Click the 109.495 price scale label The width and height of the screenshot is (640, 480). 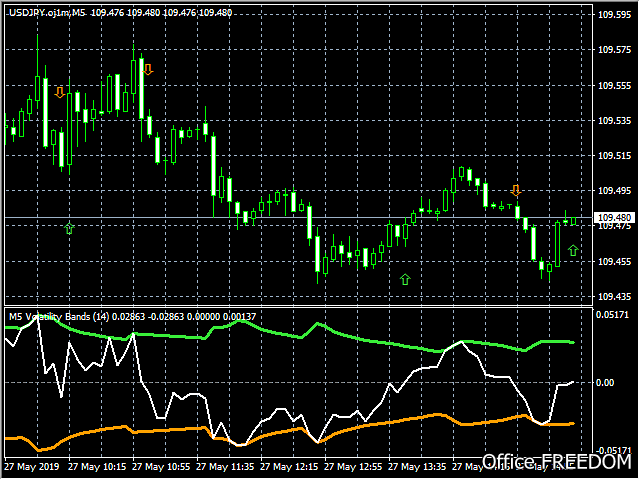(614, 191)
